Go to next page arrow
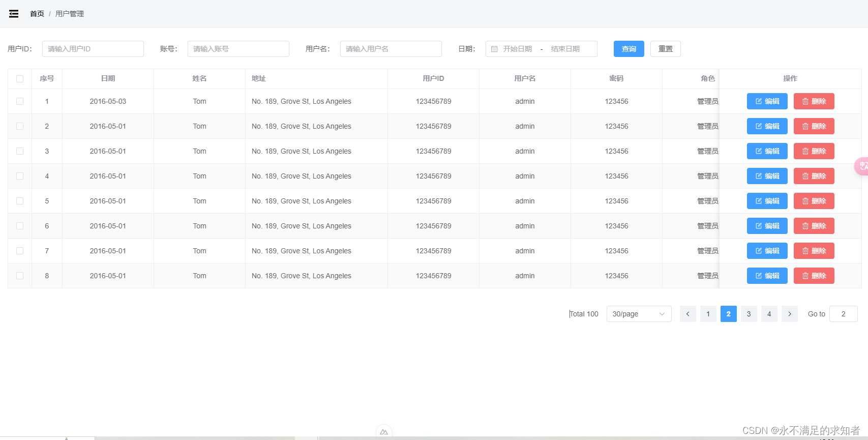This screenshot has width=868, height=440. 789,314
